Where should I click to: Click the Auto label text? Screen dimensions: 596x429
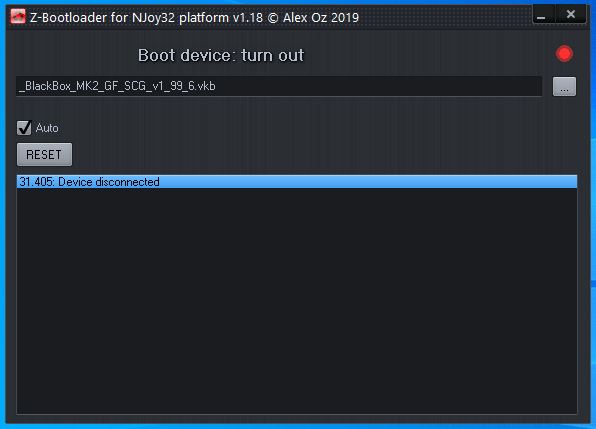coord(47,128)
